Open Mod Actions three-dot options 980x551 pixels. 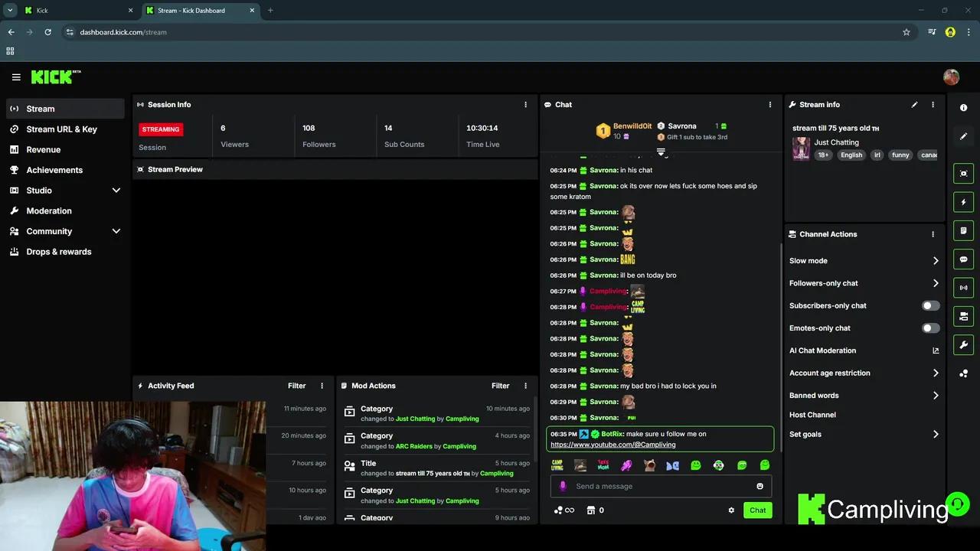[x=525, y=386]
